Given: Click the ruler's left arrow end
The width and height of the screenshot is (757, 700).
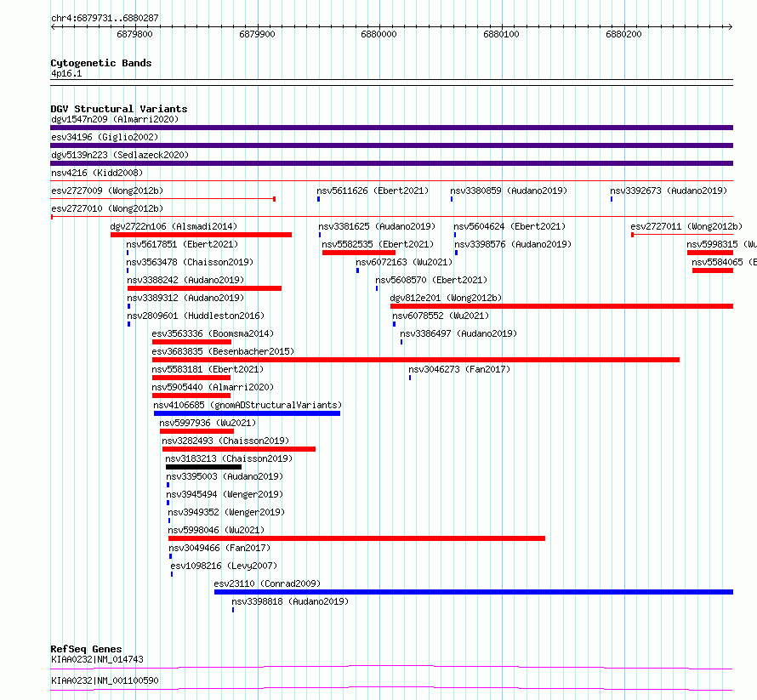Looking at the screenshot, I should 53,27.
